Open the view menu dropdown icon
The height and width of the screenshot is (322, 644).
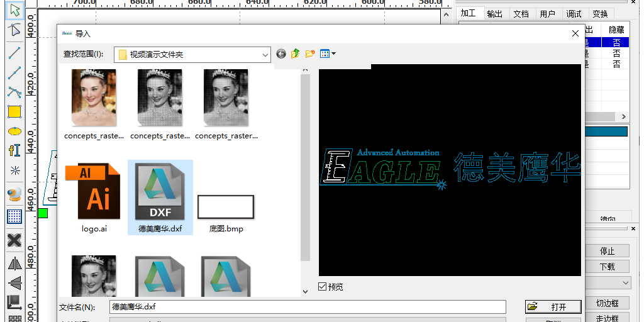tap(327, 54)
